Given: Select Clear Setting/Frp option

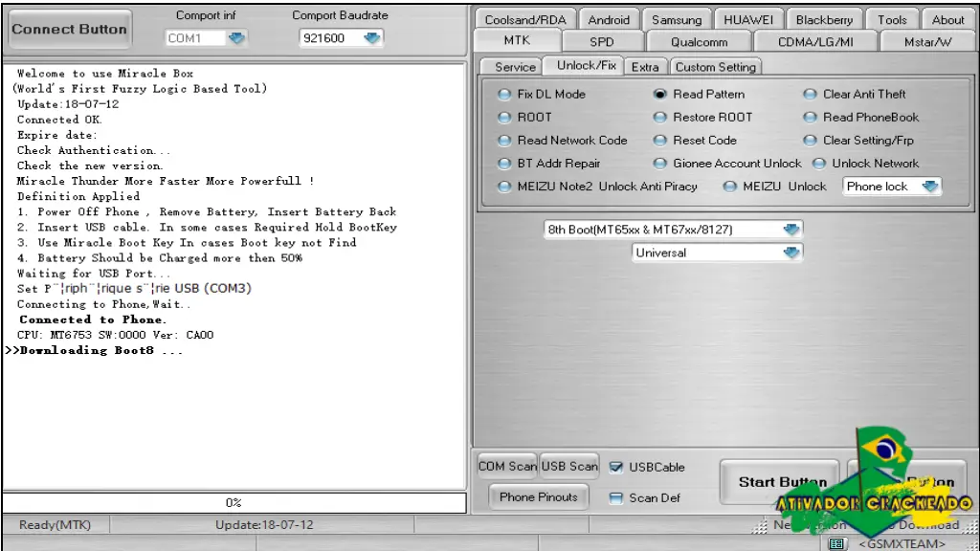Looking at the screenshot, I should [x=858, y=141].
